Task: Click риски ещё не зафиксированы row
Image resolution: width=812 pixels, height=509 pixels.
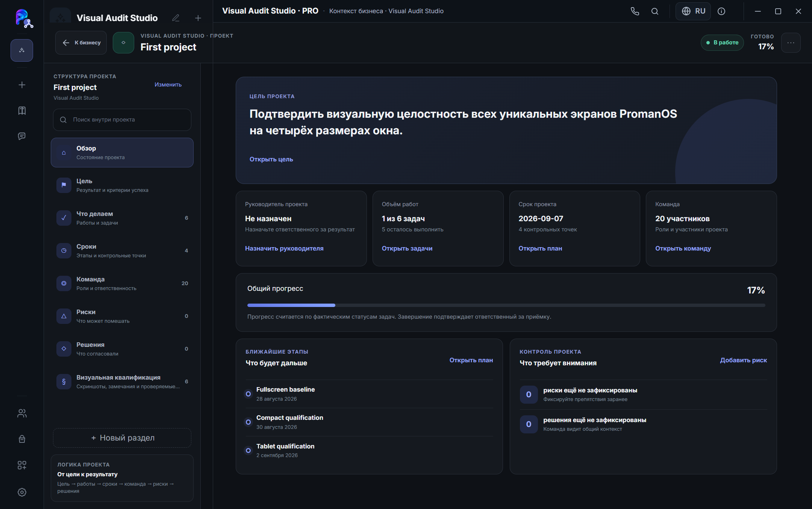Action: [x=643, y=395]
